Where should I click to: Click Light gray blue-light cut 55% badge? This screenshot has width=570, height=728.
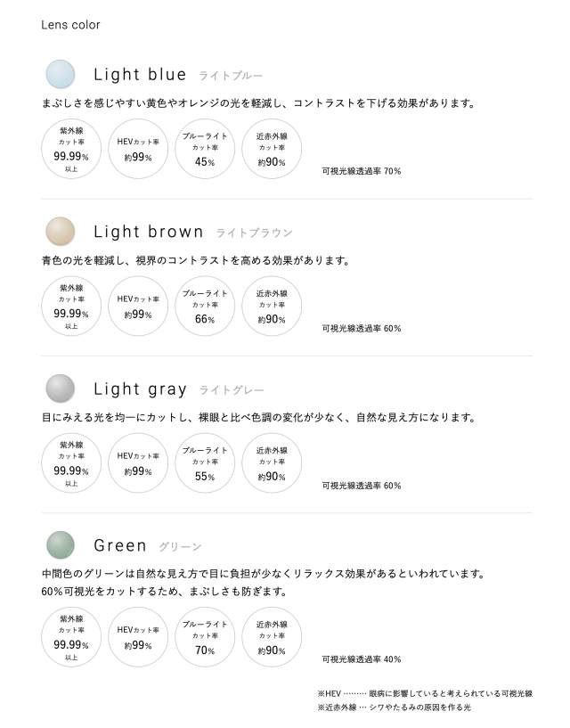pos(205,463)
